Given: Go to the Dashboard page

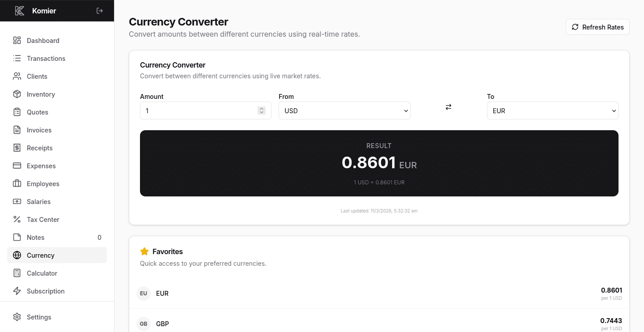Looking at the screenshot, I should tap(43, 41).
